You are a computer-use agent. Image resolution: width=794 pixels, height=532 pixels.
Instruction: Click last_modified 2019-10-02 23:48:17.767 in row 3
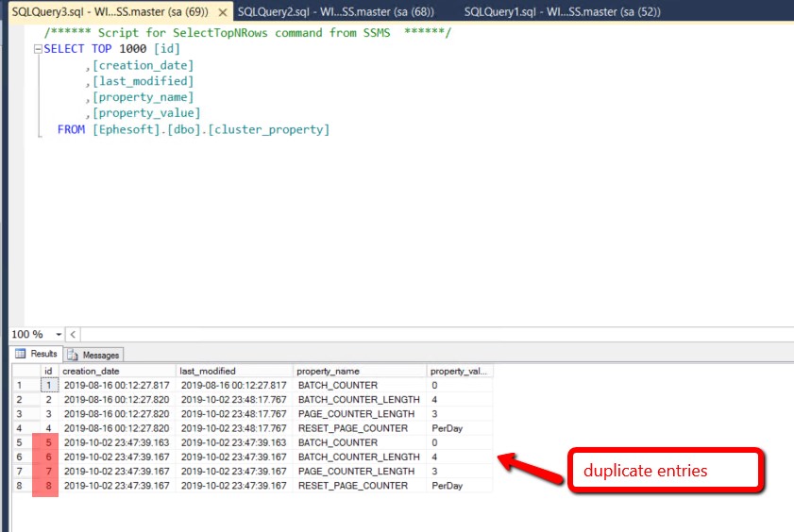(234, 414)
